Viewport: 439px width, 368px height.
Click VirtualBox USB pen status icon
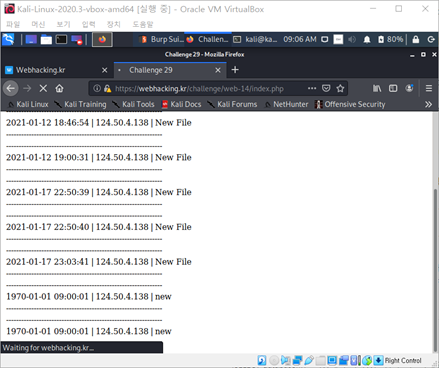pyautogui.click(x=309, y=360)
